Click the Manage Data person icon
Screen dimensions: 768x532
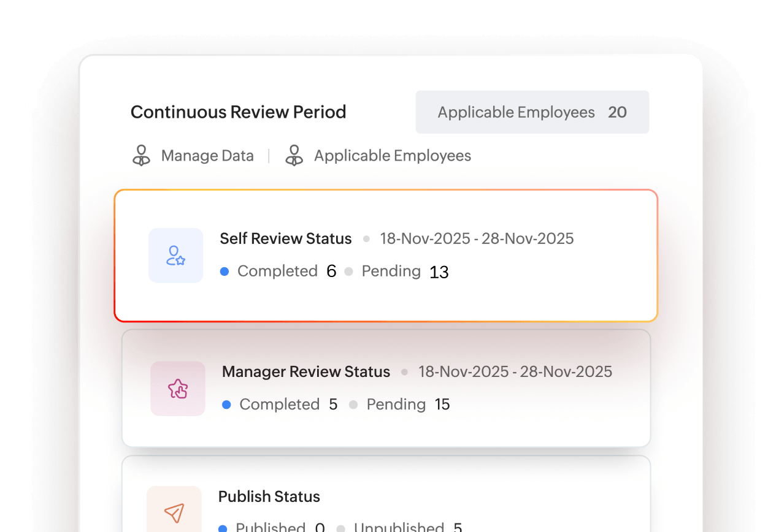pyautogui.click(x=141, y=156)
